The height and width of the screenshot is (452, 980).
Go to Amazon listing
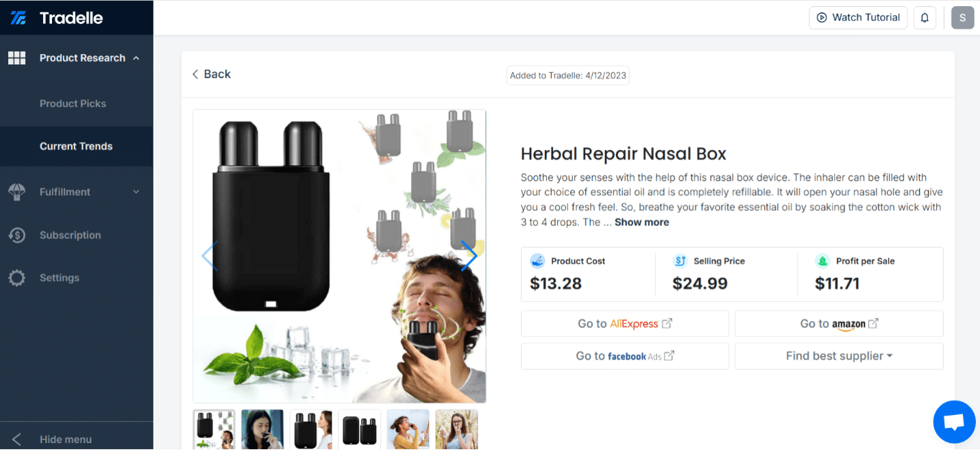click(x=839, y=324)
